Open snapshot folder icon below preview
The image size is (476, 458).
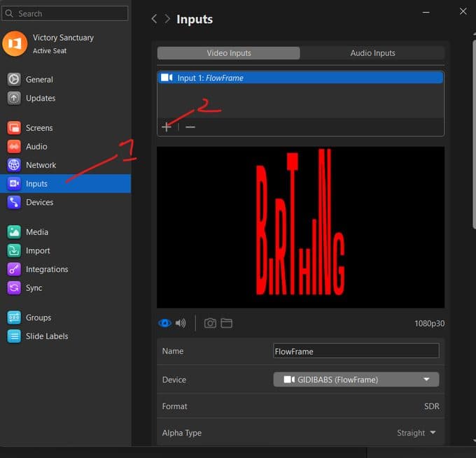click(x=227, y=323)
